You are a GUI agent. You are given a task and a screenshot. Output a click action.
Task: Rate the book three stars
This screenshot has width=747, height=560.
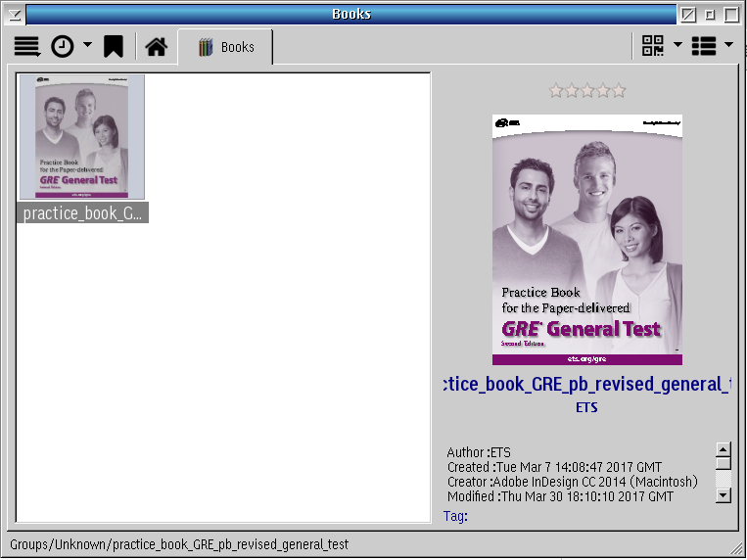click(x=587, y=90)
